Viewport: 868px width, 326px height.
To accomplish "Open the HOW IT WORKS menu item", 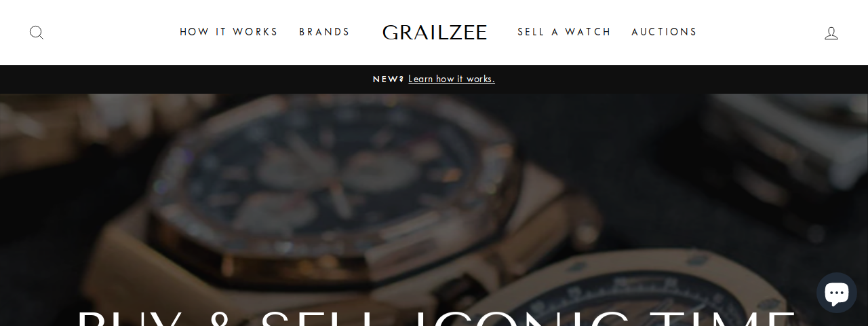I will (x=229, y=32).
